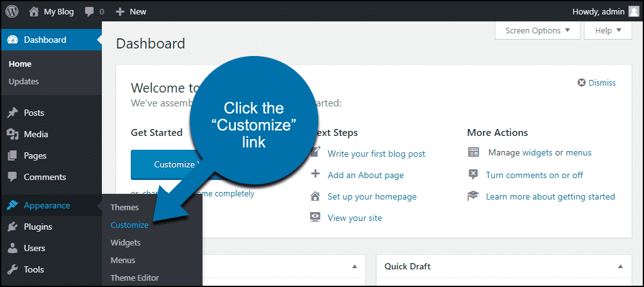Collapse the Quick Draft panel arrow

click(621, 266)
